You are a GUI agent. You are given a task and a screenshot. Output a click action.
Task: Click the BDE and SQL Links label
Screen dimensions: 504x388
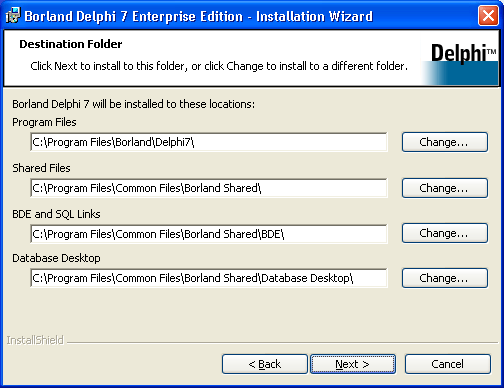pos(56,214)
